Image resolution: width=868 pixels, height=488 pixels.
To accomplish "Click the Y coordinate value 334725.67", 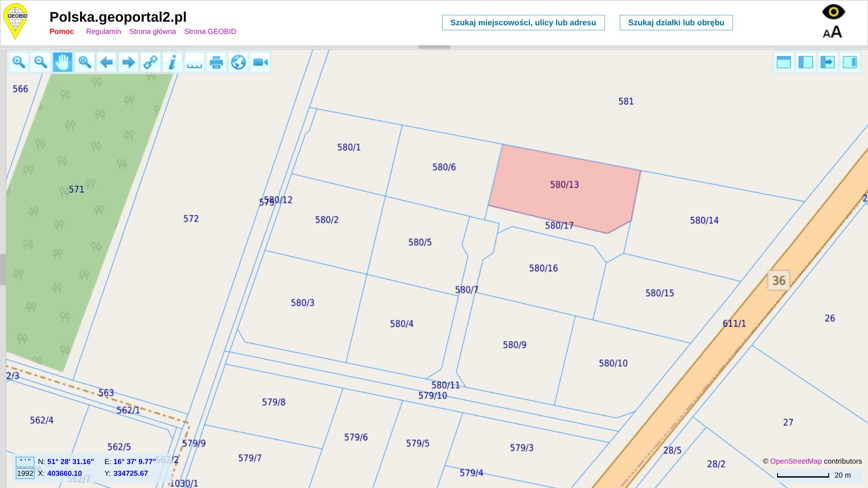I will 131,474.
